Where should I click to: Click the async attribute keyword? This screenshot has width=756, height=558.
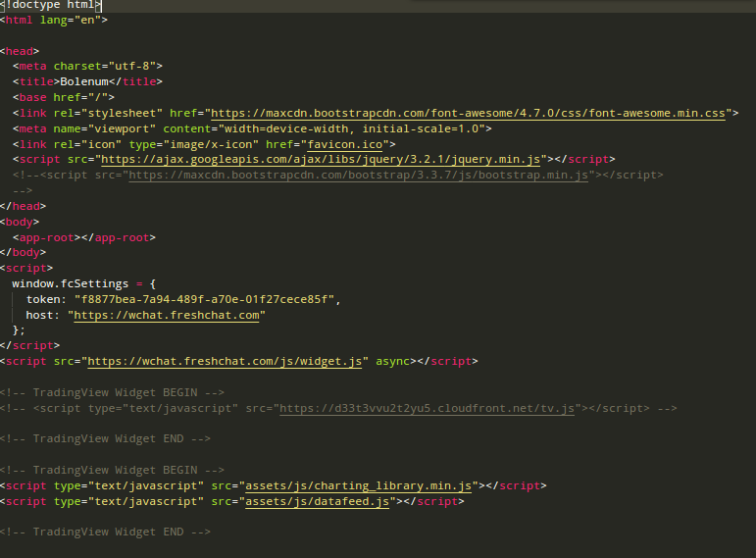click(392, 361)
